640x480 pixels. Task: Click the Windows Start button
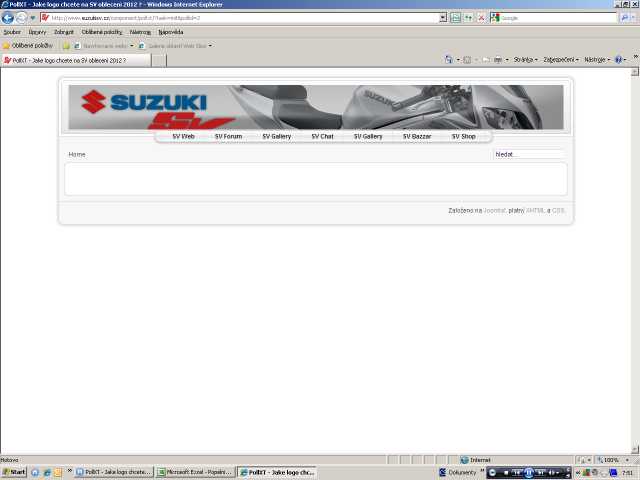click(14, 472)
